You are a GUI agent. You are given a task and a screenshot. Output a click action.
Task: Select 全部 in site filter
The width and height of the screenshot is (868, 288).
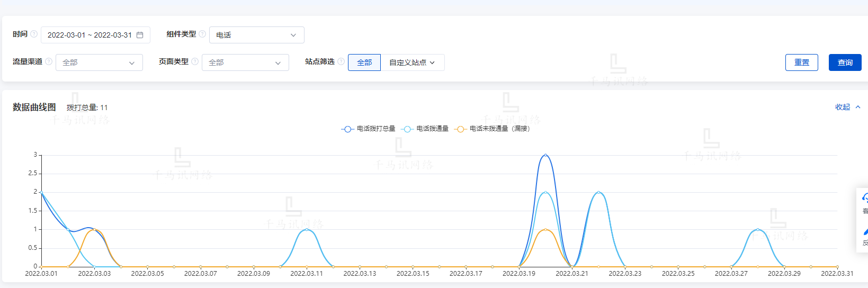pos(364,62)
